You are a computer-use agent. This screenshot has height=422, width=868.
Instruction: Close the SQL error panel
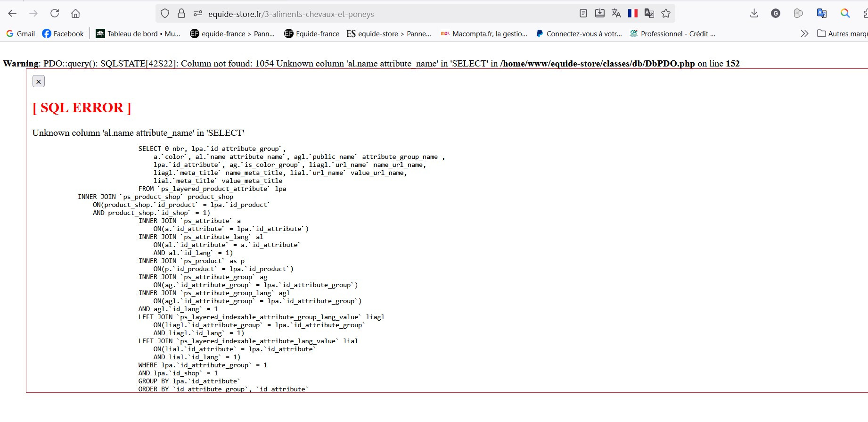(39, 82)
